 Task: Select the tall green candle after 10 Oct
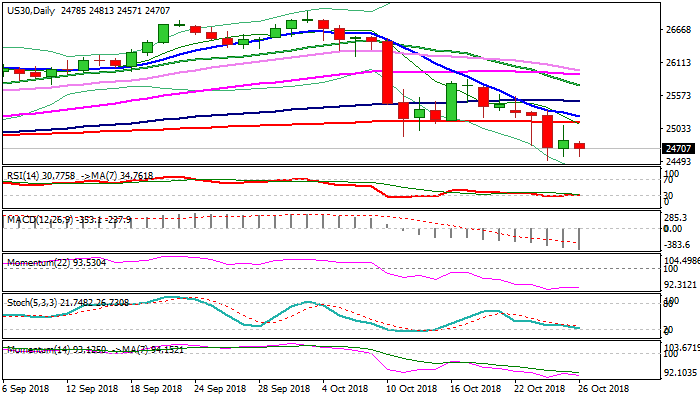(451, 100)
